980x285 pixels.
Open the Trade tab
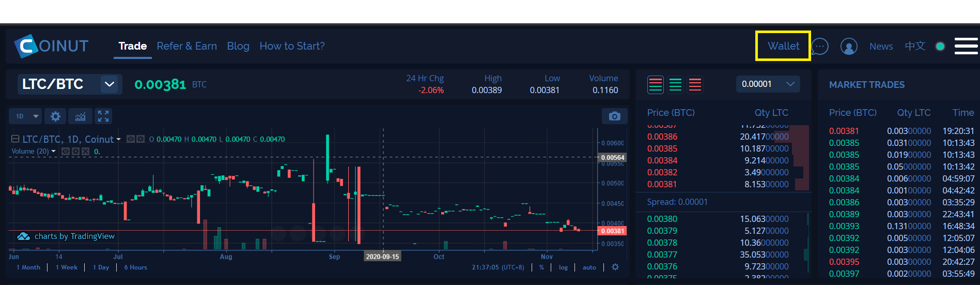pyautogui.click(x=133, y=46)
